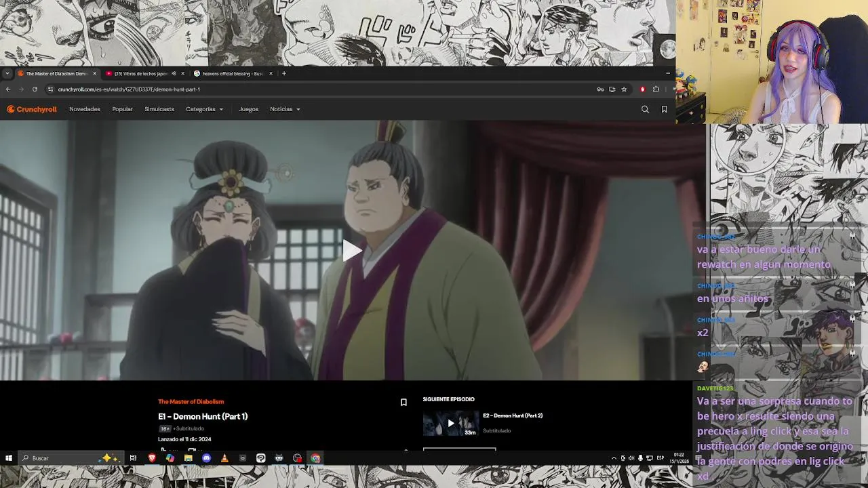The image size is (868, 488).
Task: Close the YouTube Vibras de techos tab
Action: point(182,73)
